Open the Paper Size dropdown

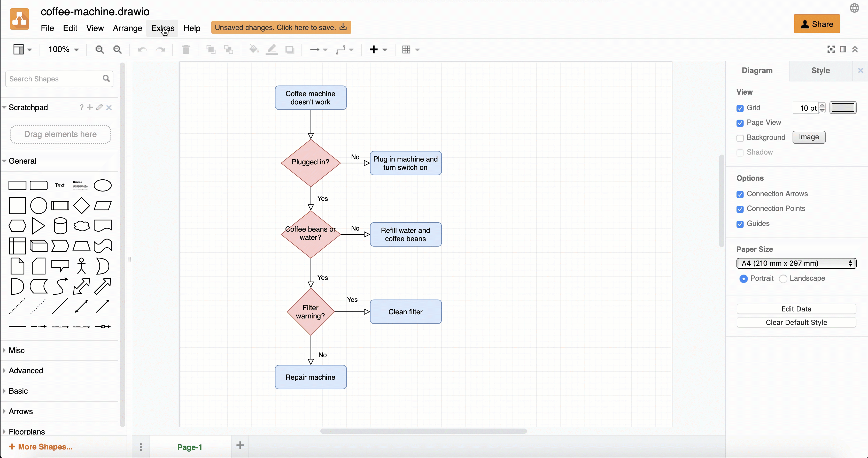pyautogui.click(x=796, y=263)
